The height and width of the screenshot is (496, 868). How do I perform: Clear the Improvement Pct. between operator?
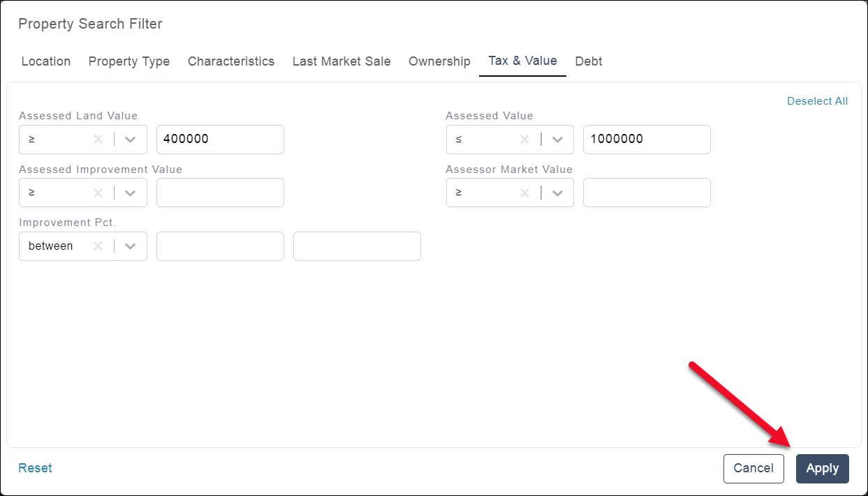click(x=98, y=246)
